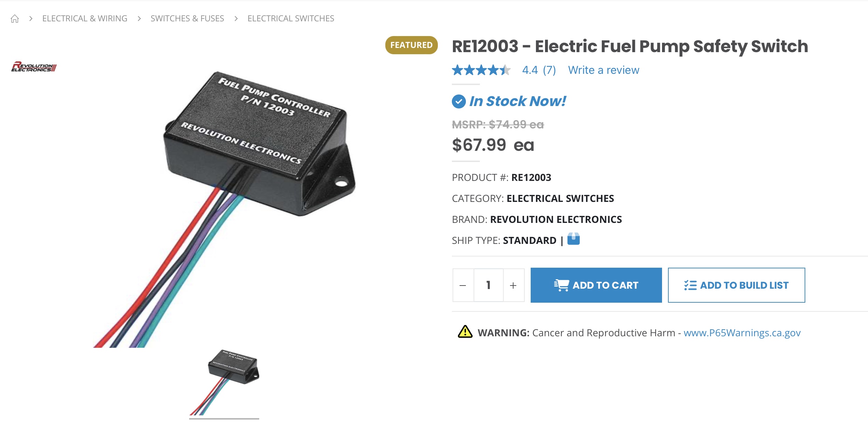Navigate to Switches & Fuses breadcrumb
This screenshot has width=868, height=436.
point(187,19)
